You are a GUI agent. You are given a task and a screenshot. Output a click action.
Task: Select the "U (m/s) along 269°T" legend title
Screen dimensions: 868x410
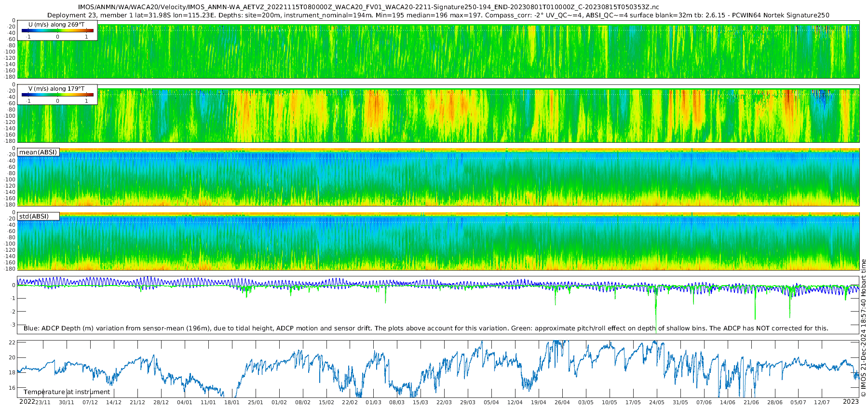57,24
